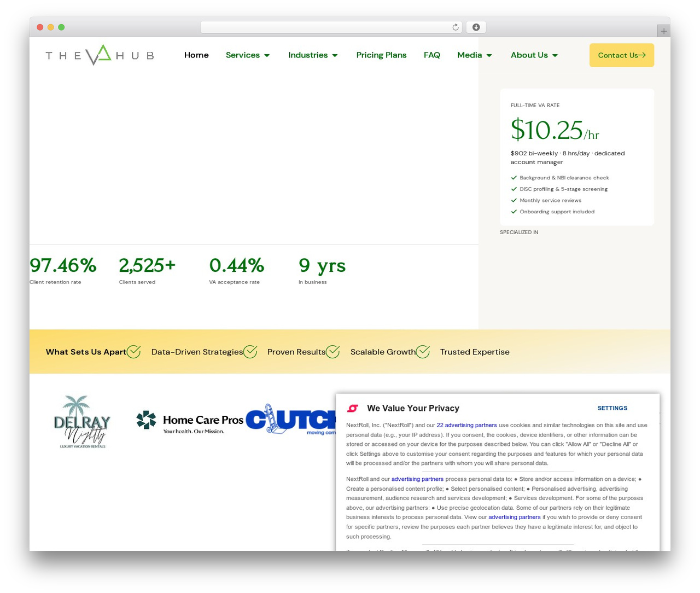The width and height of the screenshot is (700, 593).
Task: Click the Delray Nightly logo
Action: [x=83, y=422]
